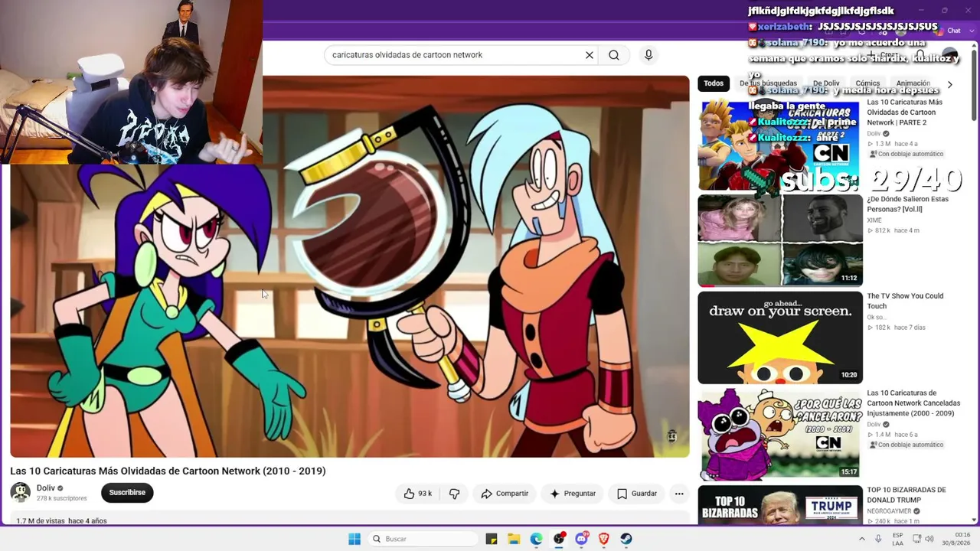Select the Animación filter chip
The width and height of the screenshot is (980, 551).
pyautogui.click(x=913, y=83)
